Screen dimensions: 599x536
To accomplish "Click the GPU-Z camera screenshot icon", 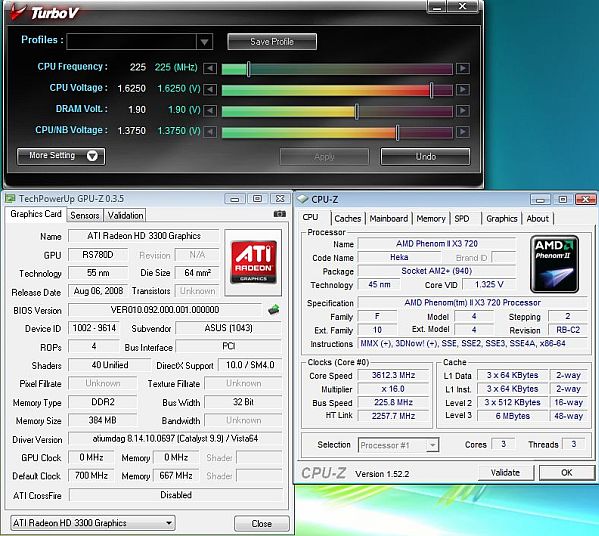I will coord(280,214).
